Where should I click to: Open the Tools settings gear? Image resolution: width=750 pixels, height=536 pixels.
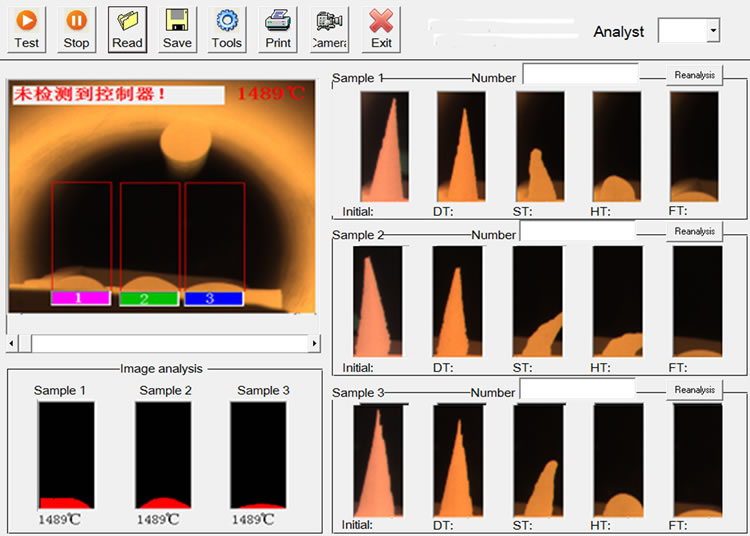click(x=227, y=29)
